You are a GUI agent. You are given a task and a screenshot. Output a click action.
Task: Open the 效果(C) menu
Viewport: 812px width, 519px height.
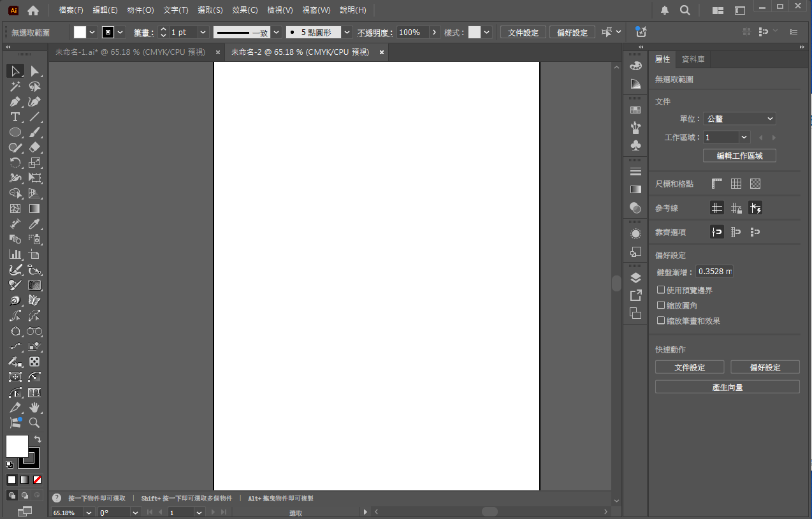click(245, 10)
